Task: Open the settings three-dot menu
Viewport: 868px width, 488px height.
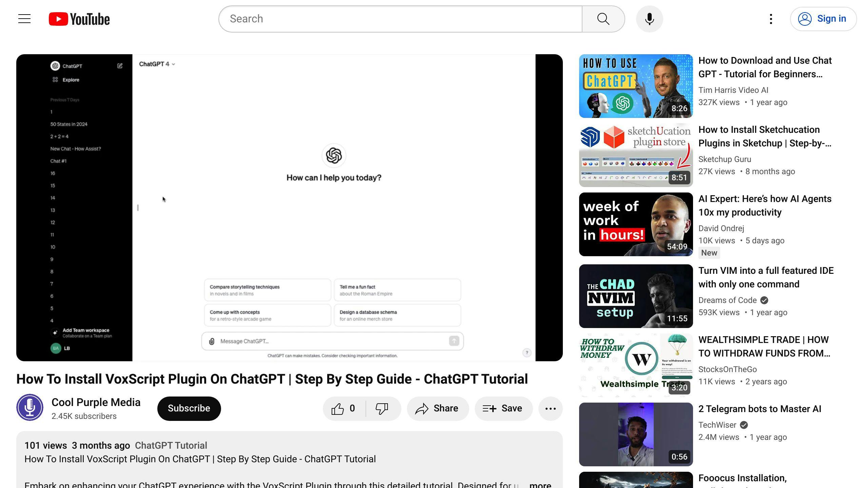Action: coord(771,19)
